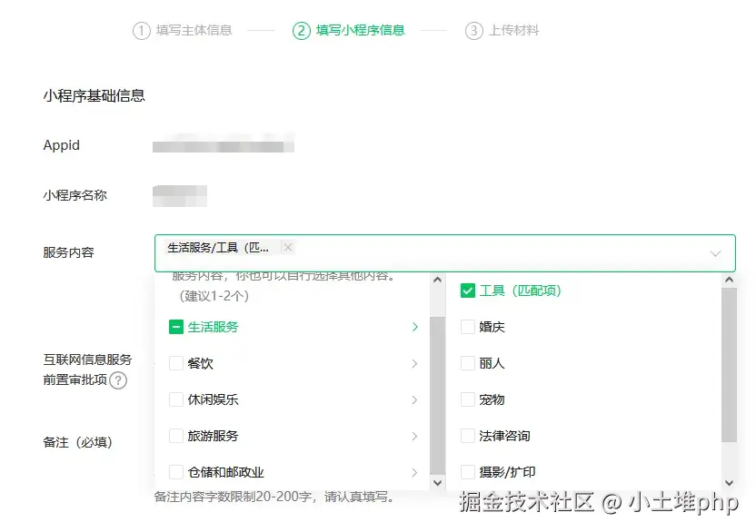This screenshot has width=756, height=532.
Task: Expand the 餐饮 category chevron
Action: point(414,363)
